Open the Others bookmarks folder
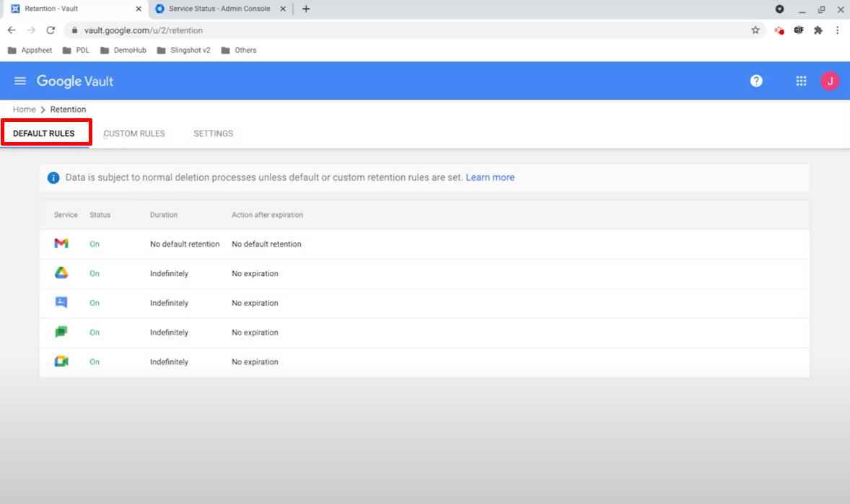The width and height of the screenshot is (850, 504). (239, 50)
